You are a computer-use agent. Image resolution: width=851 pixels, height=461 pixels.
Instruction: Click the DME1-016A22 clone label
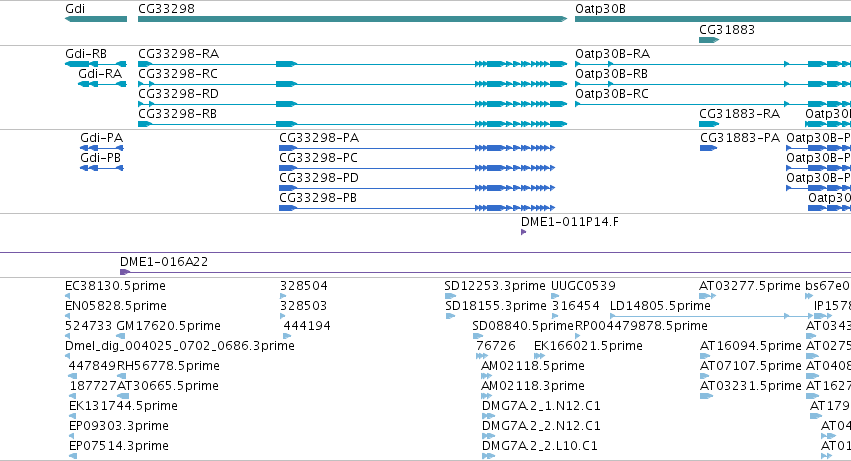click(164, 262)
